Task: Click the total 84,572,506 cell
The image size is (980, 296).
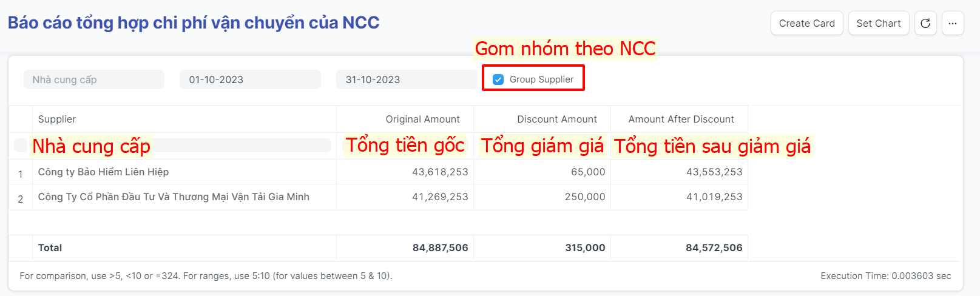Action: click(x=714, y=248)
